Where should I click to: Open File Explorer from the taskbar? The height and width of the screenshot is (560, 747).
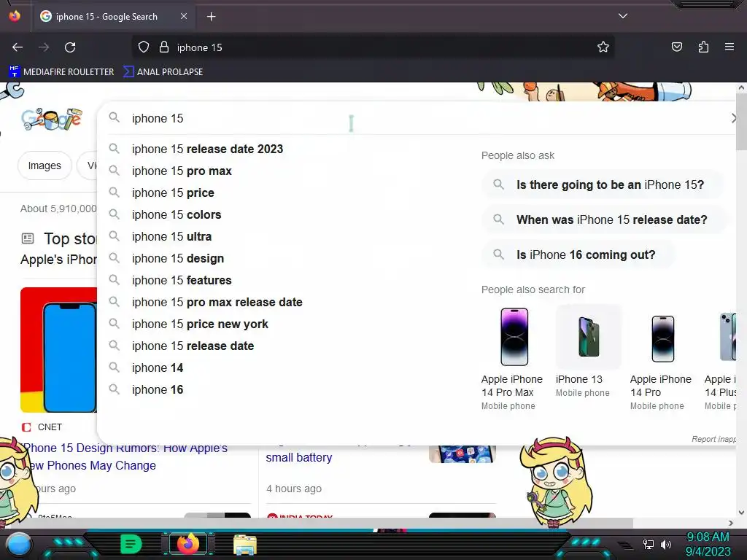(245, 544)
